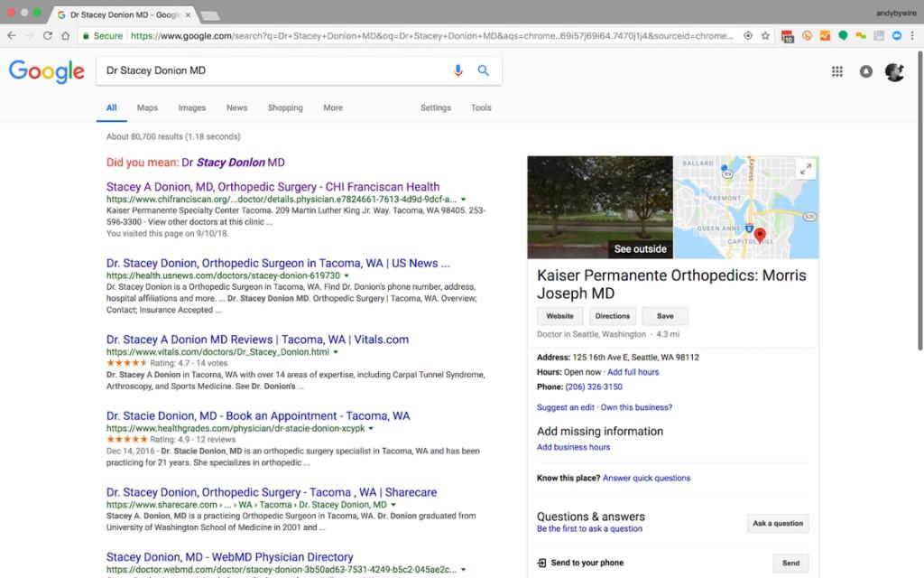Expand options arrow for vitals.com result

click(x=336, y=352)
